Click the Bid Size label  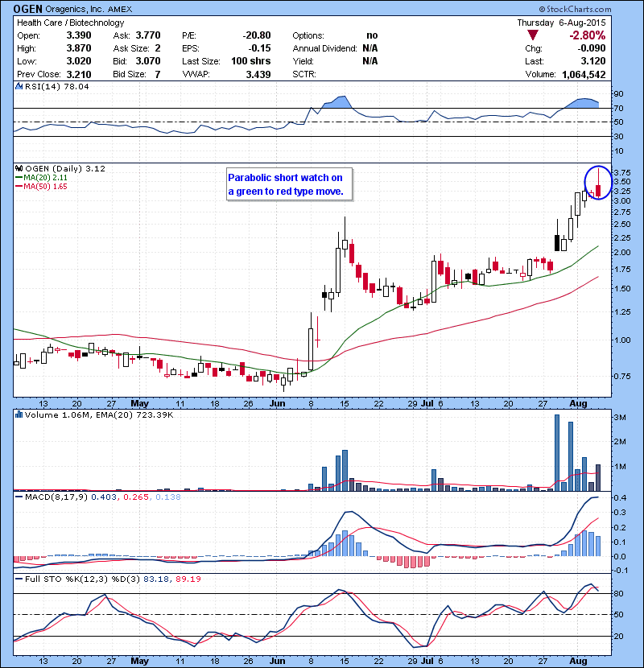[130, 75]
